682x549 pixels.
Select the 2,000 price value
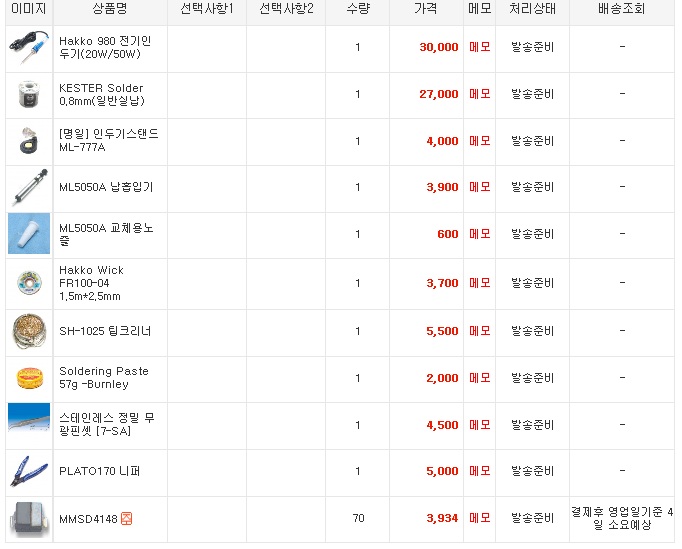[442, 378]
